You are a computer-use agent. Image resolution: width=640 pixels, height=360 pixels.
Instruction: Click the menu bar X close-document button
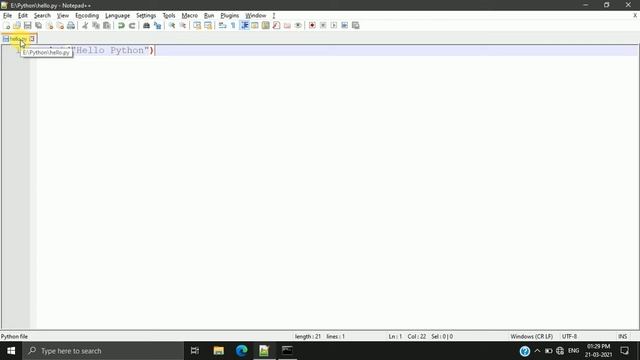[635, 16]
